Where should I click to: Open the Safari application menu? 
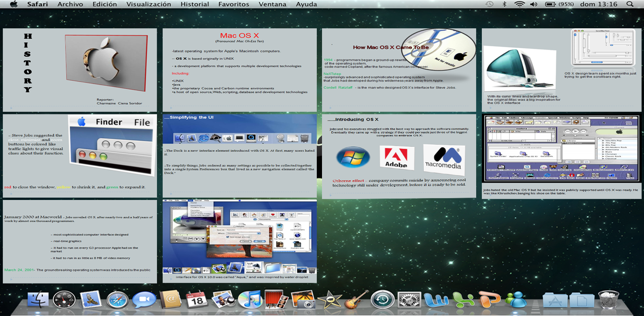click(37, 4)
